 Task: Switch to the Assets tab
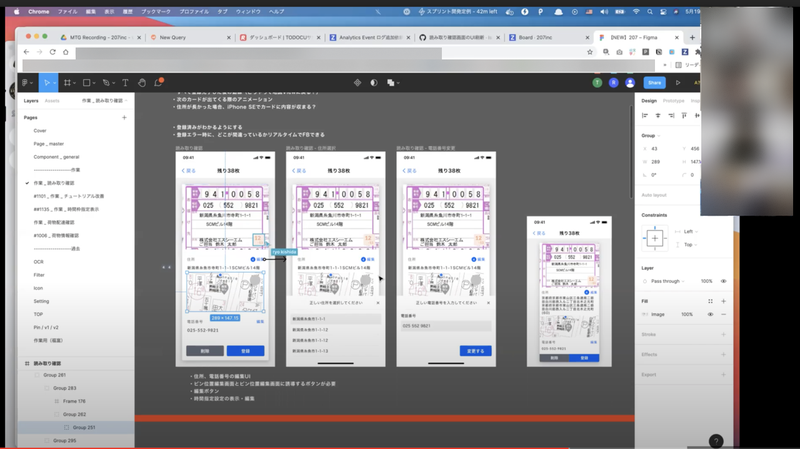(52, 101)
